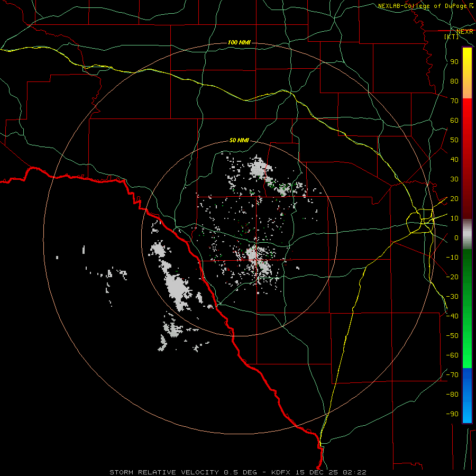Click the 40 value on velocity scale
476x476 pixels.
[x=454, y=160]
